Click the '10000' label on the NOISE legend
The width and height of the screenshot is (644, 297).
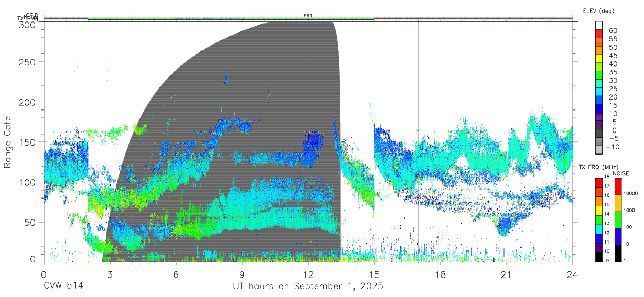pyautogui.click(x=630, y=193)
